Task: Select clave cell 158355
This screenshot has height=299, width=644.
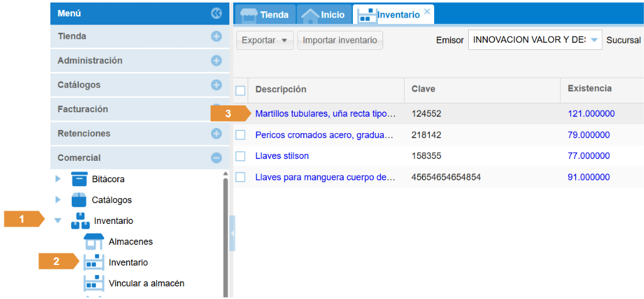Action: tap(427, 156)
